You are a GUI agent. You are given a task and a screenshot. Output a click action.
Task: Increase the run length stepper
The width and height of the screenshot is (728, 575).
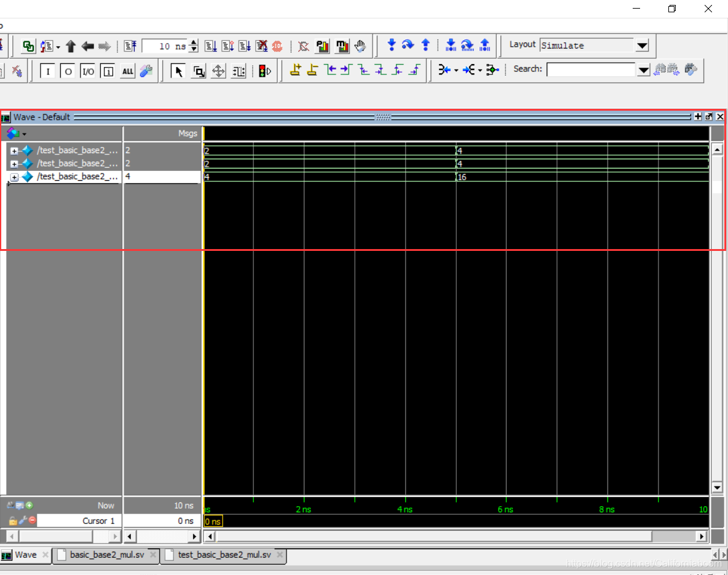194,42
